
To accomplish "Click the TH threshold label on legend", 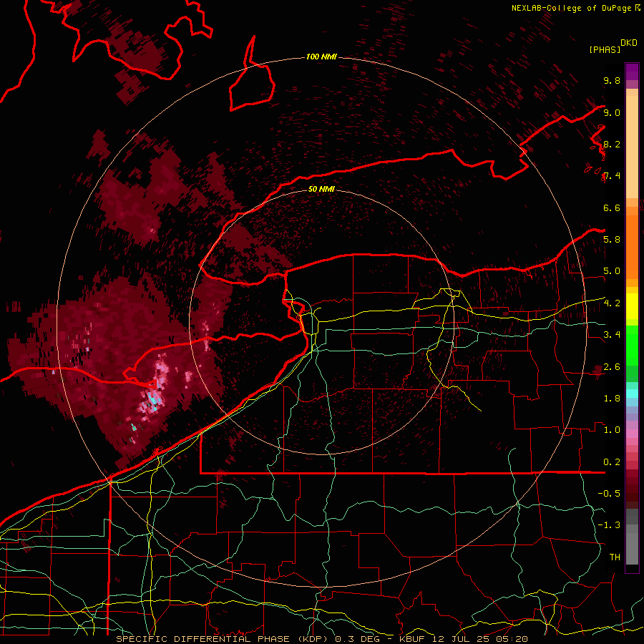I will pos(615,557).
